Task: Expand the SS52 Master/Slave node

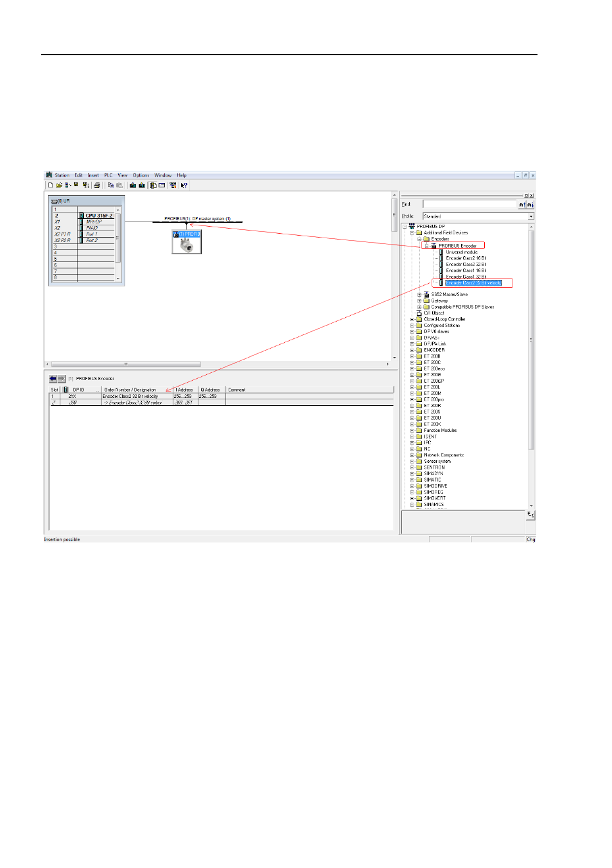Action: coord(419,295)
